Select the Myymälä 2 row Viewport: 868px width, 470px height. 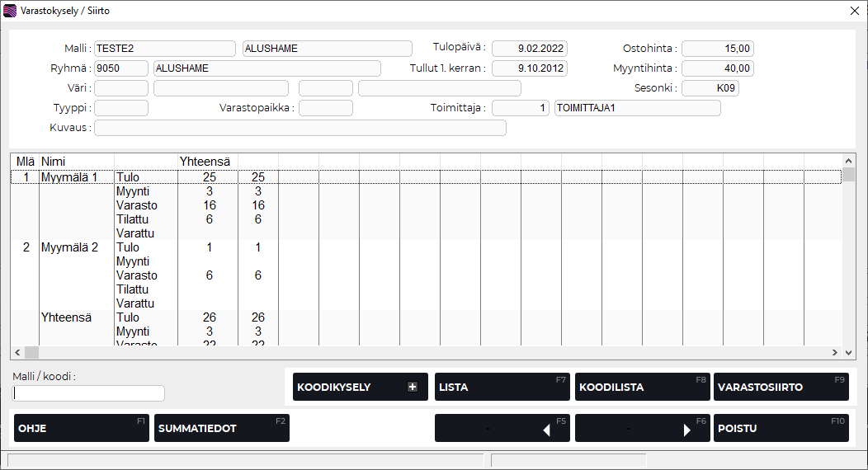click(x=69, y=247)
